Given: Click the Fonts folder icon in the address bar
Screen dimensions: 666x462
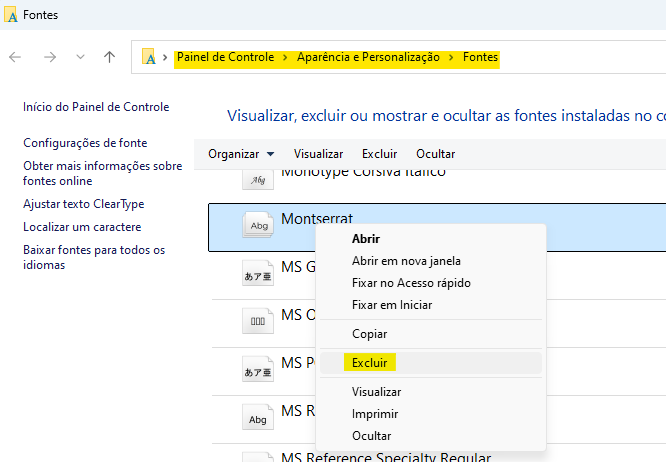Looking at the screenshot, I should (149, 56).
